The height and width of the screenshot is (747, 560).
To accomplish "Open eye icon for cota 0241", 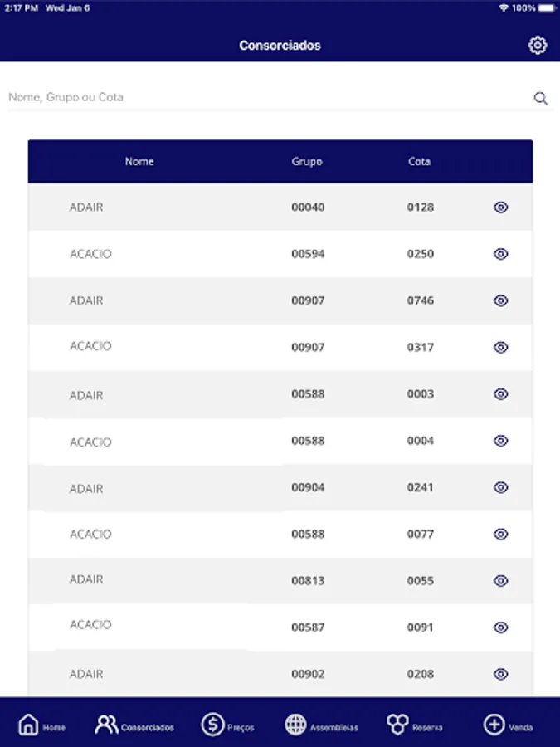I will click(500, 487).
